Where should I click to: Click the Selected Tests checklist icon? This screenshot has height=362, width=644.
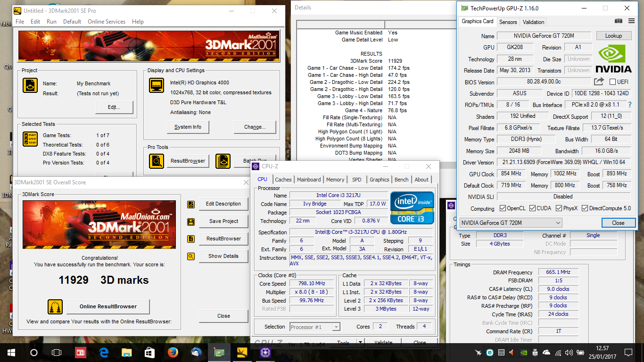point(30,139)
